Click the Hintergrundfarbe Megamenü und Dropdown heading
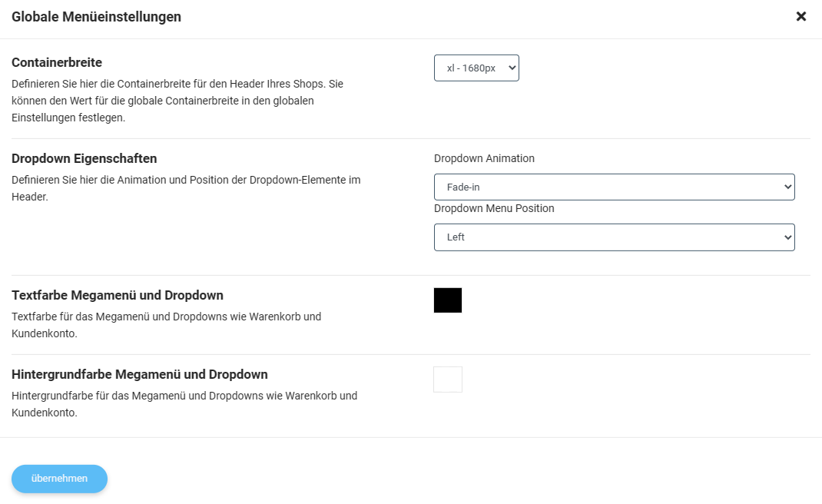 click(140, 374)
